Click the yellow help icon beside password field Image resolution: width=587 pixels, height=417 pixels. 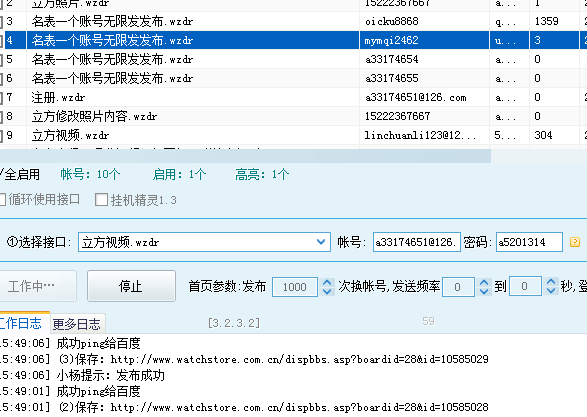[575, 242]
